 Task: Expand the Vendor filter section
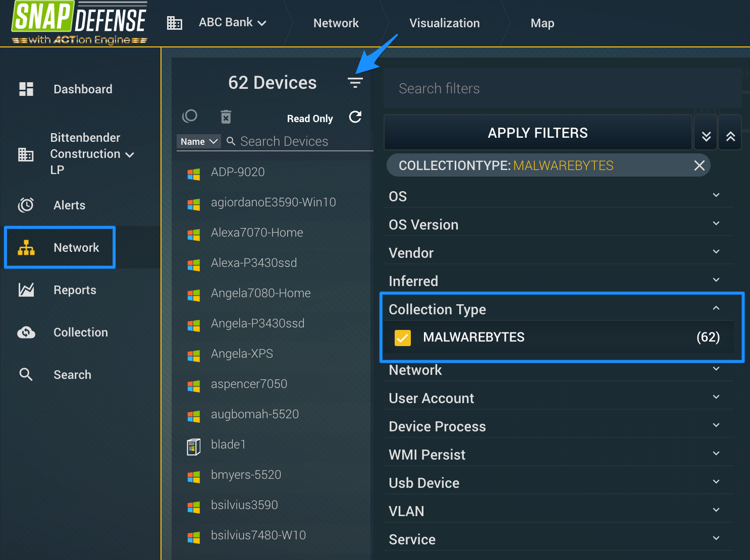pyautogui.click(x=560, y=252)
